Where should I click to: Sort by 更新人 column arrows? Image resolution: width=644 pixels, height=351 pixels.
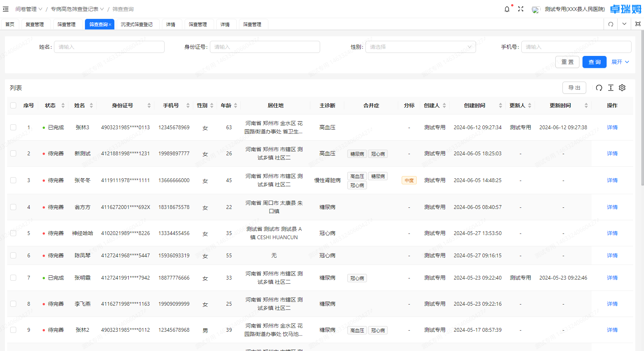[x=530, y=105]
